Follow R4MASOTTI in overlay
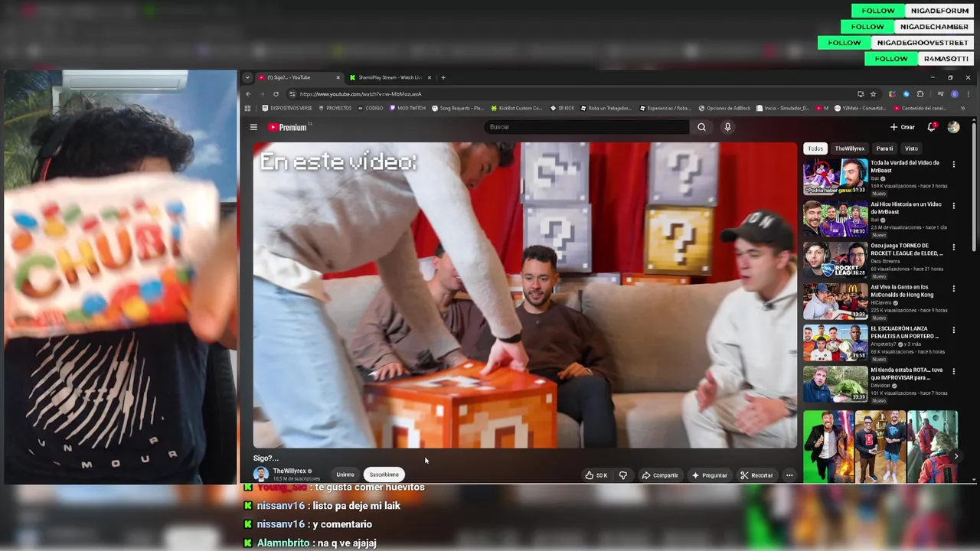The height and width of the screenshot is (551, 980). 891,59
